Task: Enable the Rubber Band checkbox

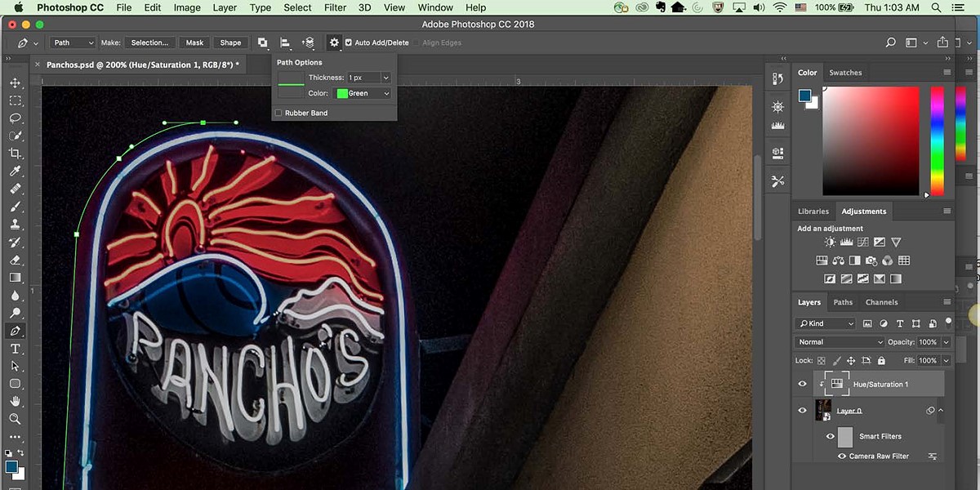Action: pyautogui.click(x=279, y=113)
